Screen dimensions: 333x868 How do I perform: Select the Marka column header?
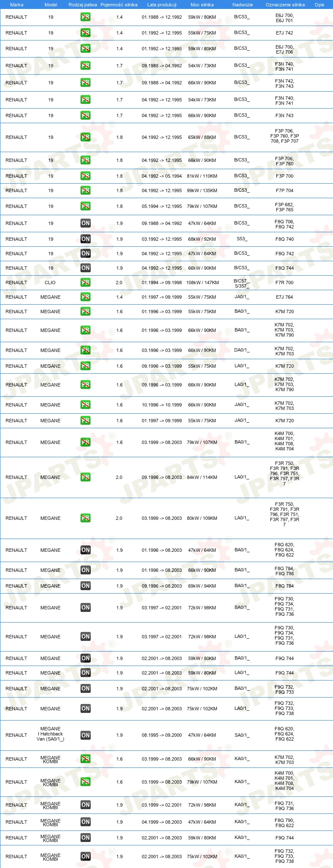(x=17, y=5)
